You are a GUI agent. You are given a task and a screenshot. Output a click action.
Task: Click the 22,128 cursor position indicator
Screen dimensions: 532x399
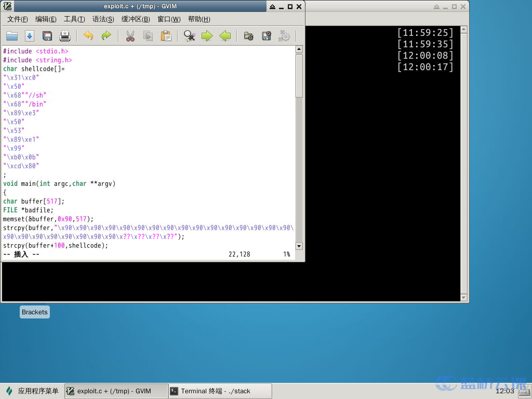click(239, 254)
